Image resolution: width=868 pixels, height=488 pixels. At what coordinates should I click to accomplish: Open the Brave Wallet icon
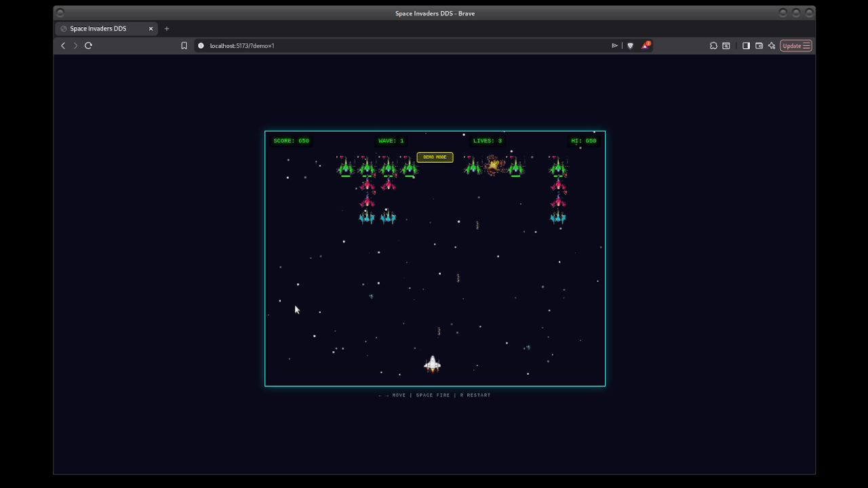coord(758,45)
